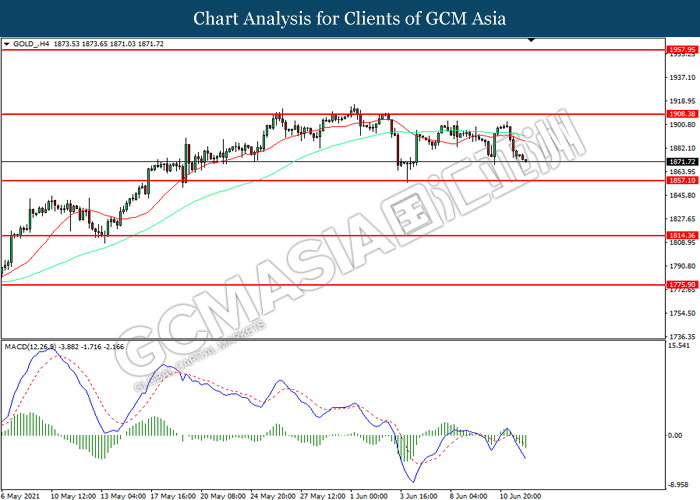
Task: Select the 1857.10 support price label
Action: [x=682, y=180]
